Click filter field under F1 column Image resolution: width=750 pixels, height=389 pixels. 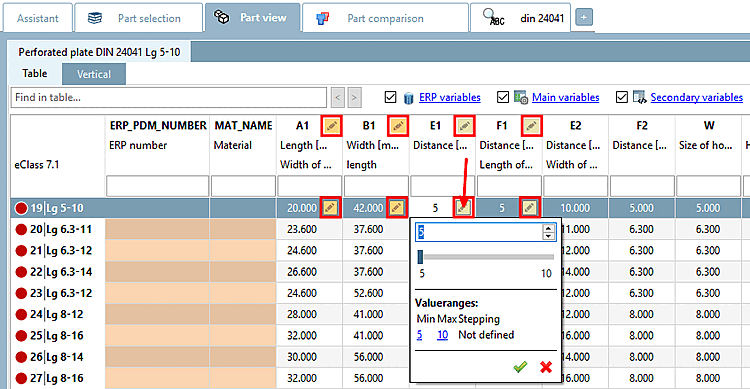(509, 186)
